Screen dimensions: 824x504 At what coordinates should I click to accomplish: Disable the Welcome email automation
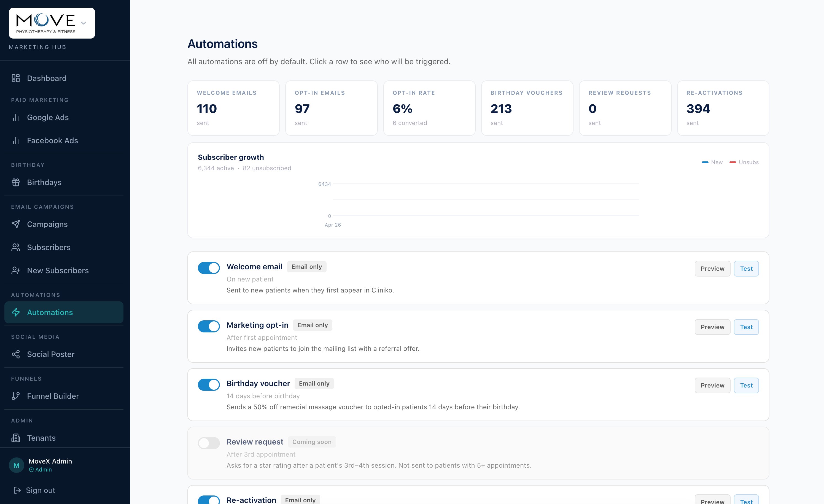pyautogui.click(x=209, y=268)
